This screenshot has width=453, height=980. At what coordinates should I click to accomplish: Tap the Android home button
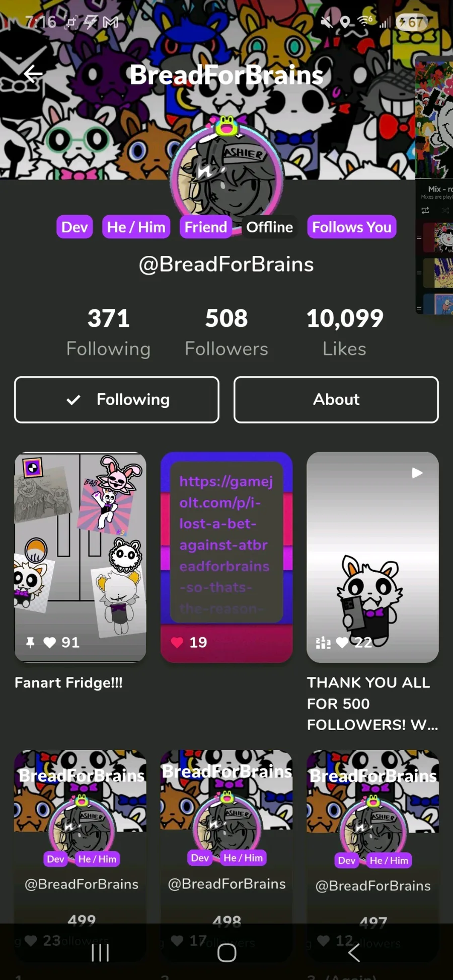[226, 952]
